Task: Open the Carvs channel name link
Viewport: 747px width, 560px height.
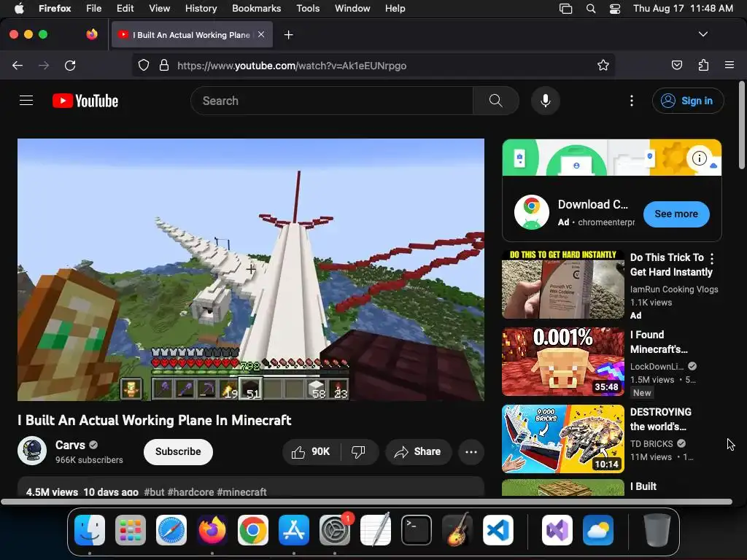Action: tap(70, 445)
